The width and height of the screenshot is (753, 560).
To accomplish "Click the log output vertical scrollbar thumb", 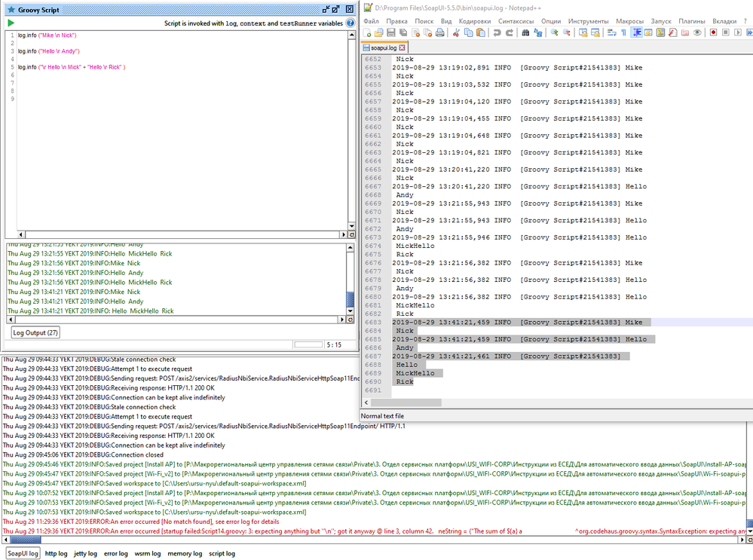I will (x=350, y=301).
